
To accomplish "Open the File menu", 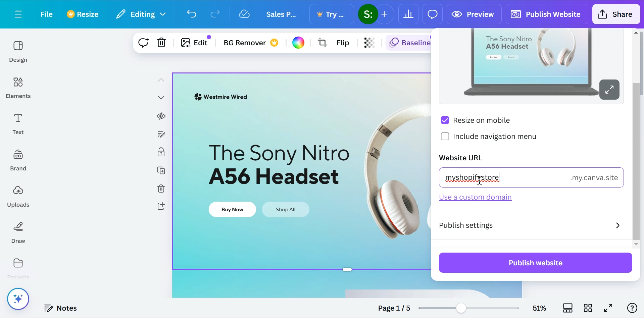I will coord(46,14).
